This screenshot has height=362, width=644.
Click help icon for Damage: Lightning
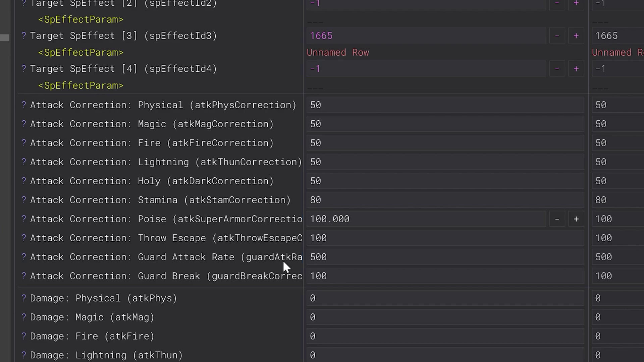point(23,355)
